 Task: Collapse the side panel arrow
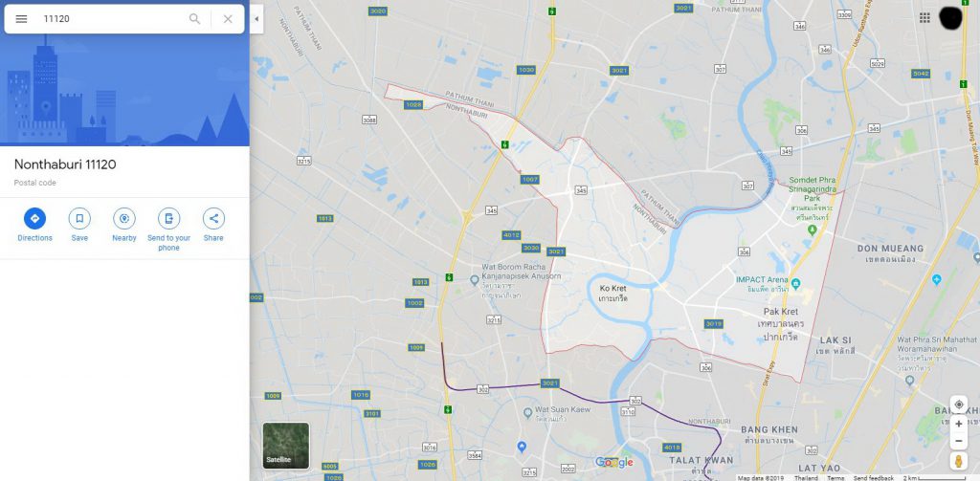(256, 19)
